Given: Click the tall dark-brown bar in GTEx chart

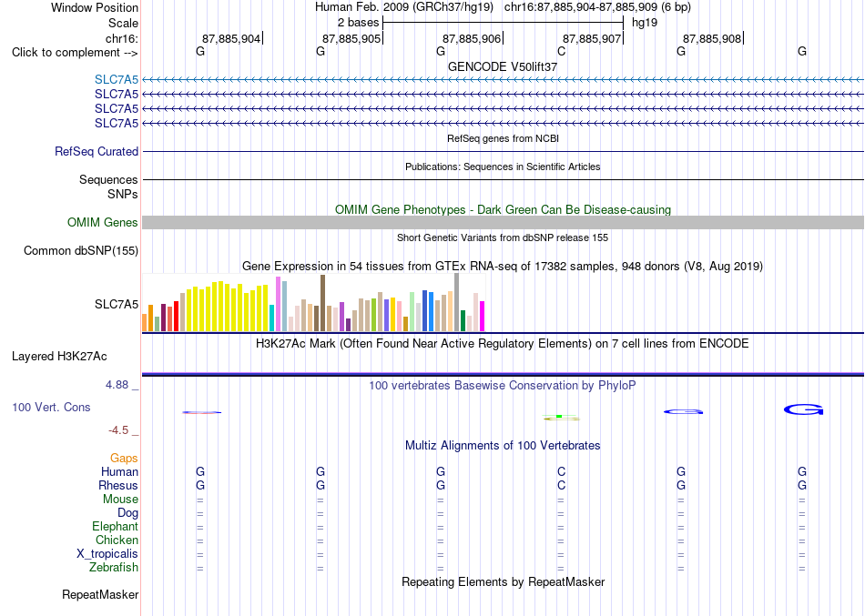Looking at the screenshot, I should click(322, 303).
